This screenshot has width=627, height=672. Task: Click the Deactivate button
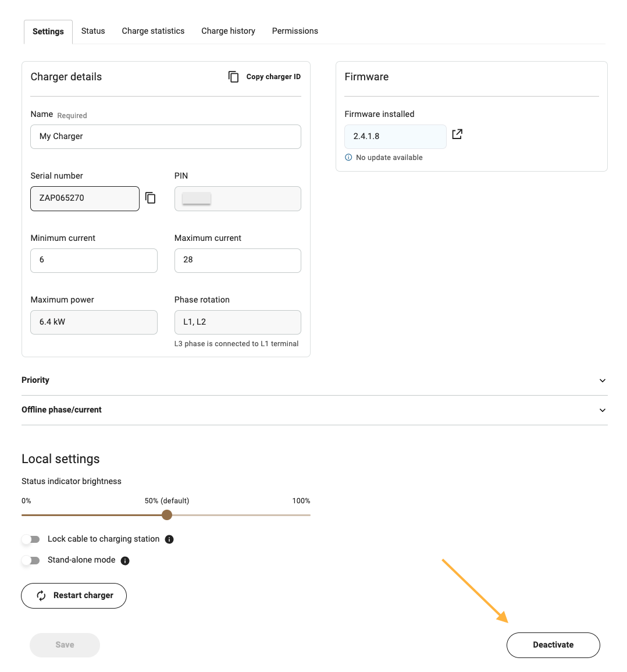coord(553,645)
